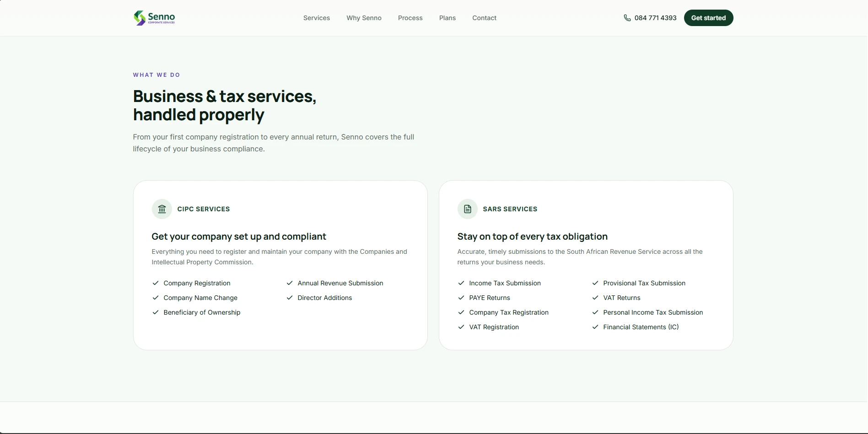Image resolution: width=868 pixels, height=434 pixels.
Task: Select the PAYE Returns text
Action: 490,298
